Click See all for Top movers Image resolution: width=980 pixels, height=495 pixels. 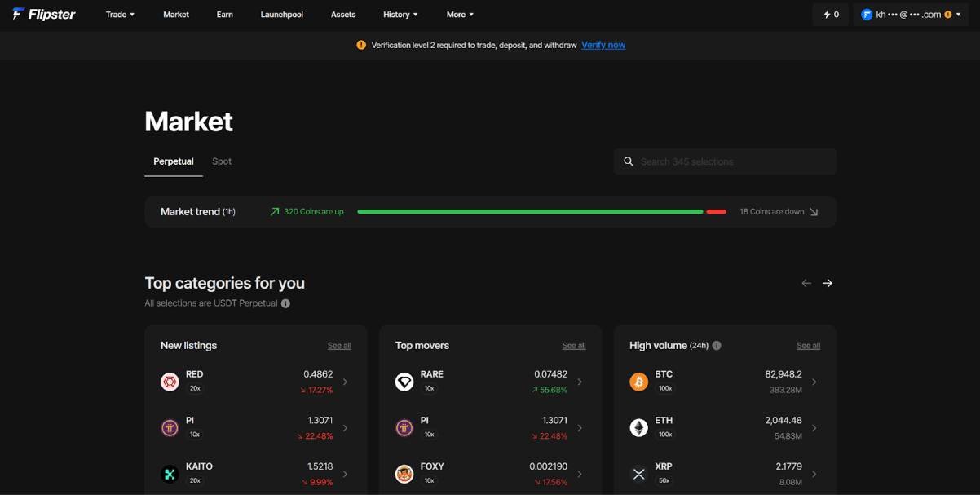(x=574, y=346)
